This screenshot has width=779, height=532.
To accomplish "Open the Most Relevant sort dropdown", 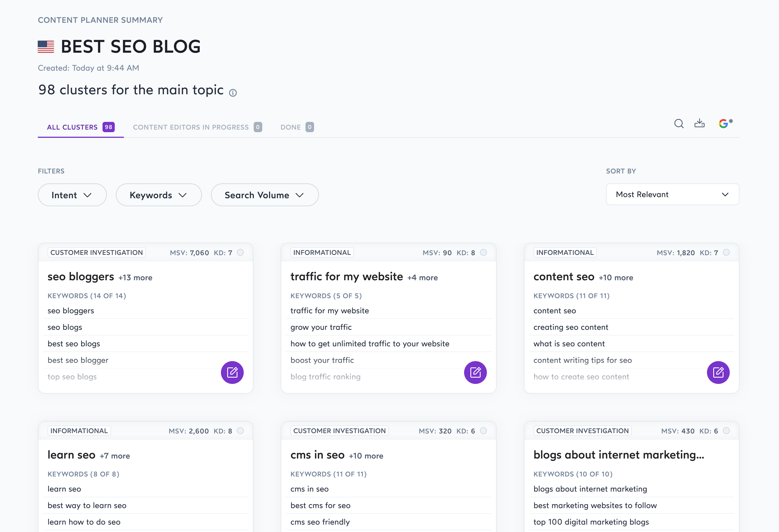I will (672, 195).
